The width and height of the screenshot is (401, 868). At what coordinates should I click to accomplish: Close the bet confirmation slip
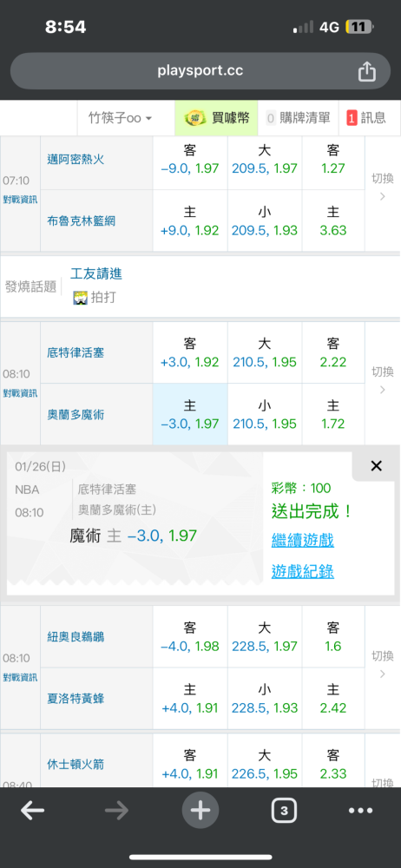point(376,466)
